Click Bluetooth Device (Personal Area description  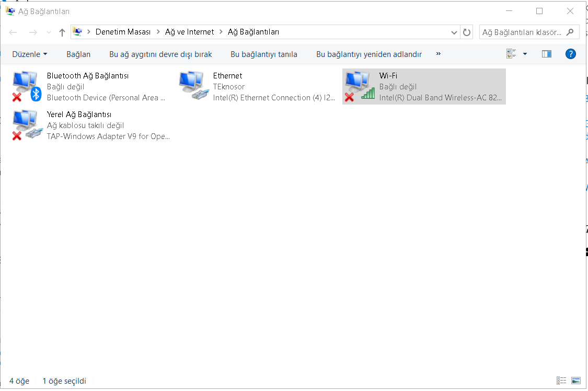(x=106, y=97)
